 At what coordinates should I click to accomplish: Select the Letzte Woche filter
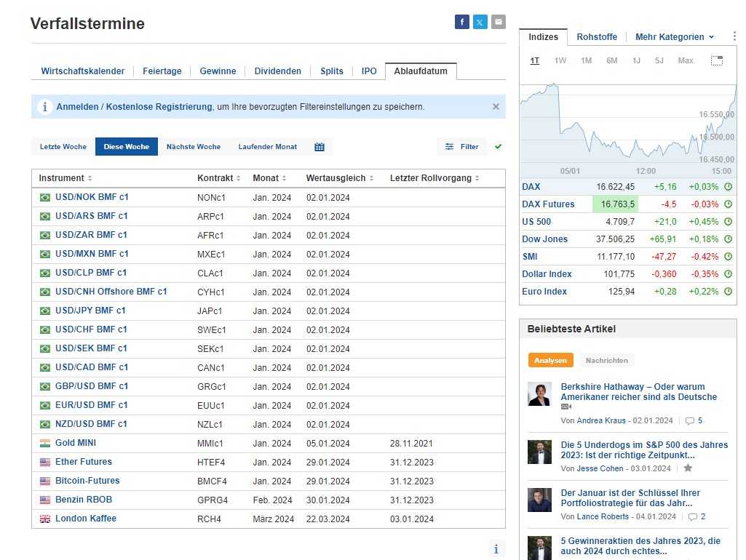63,147
